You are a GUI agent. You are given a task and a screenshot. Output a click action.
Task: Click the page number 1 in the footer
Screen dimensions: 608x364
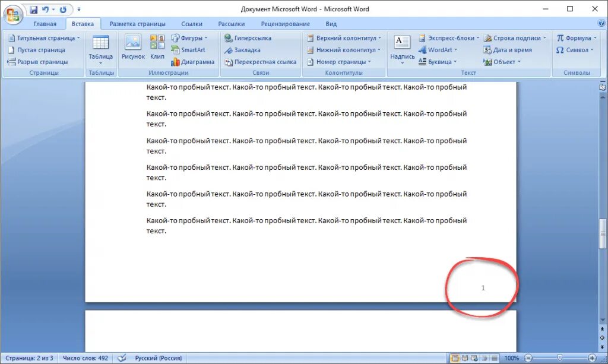click(x=483, y=288)
